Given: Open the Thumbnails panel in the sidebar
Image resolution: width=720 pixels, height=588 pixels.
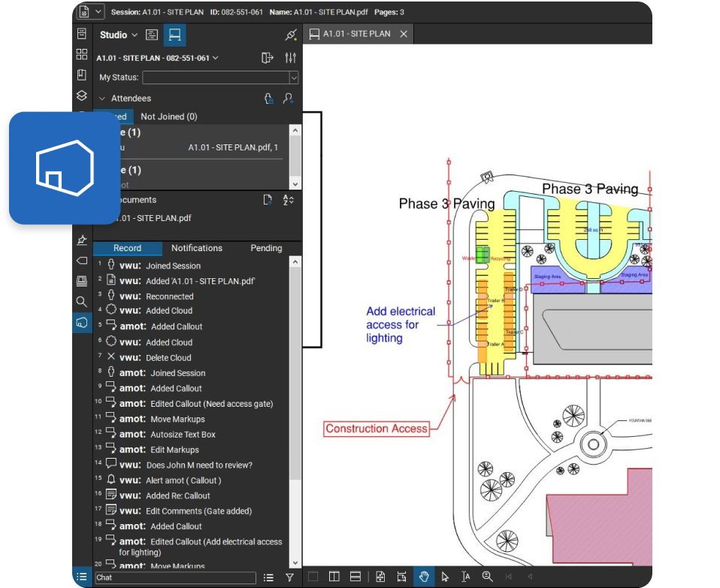Looking at the screenshot, I should point(82,54).
